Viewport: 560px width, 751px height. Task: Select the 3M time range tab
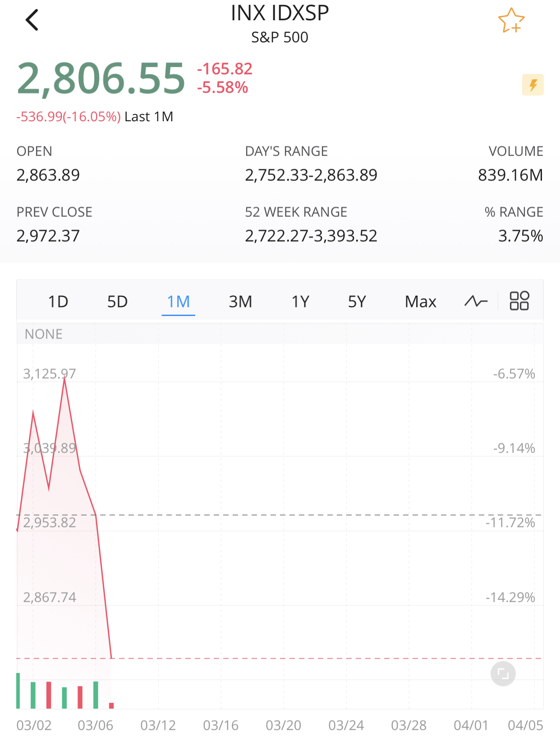point(240,302)
